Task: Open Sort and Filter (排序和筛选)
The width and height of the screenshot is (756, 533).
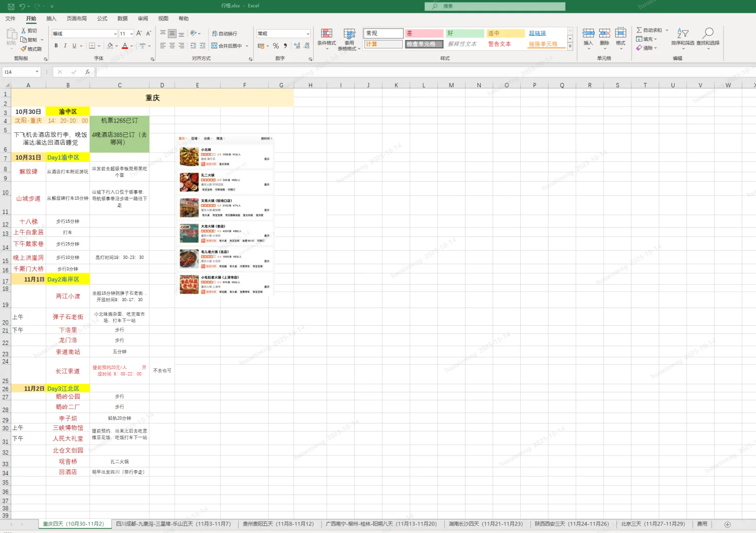Action: pyautogui.click(x=683, y=38)
